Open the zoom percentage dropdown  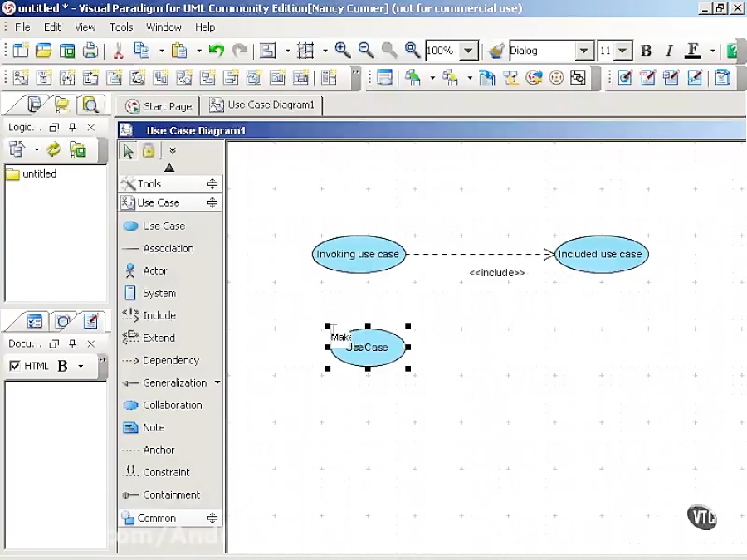[x=469, y=51]
